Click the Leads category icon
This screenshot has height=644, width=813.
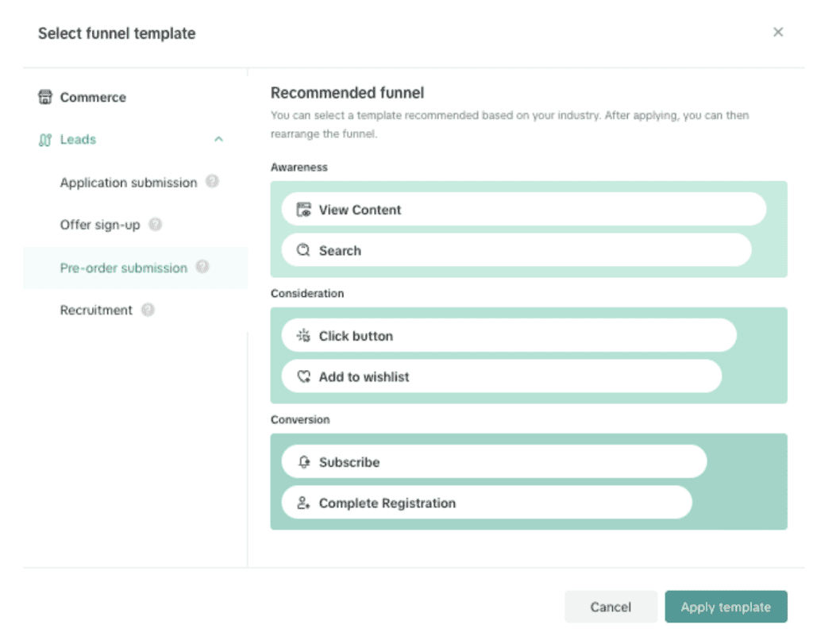tap(45, 140)
